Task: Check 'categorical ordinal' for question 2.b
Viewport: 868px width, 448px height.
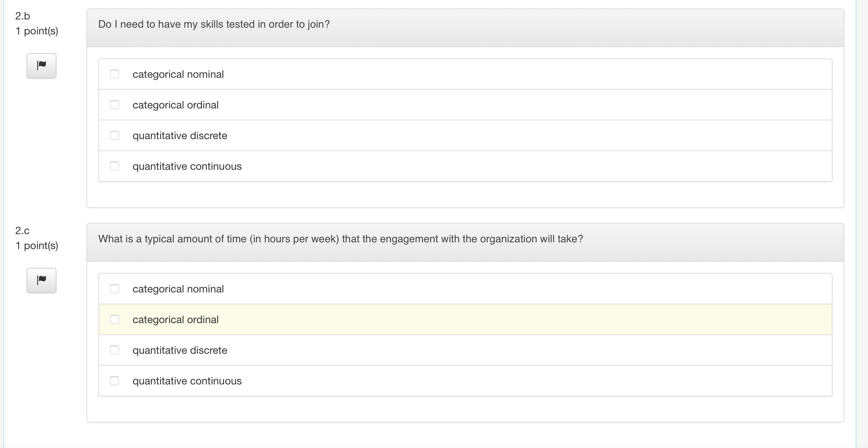Action: point(114,105)
